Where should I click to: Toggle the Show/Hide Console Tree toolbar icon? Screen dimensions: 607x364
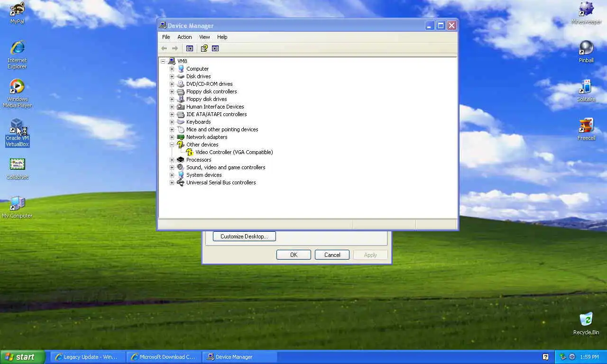point(190,48)
